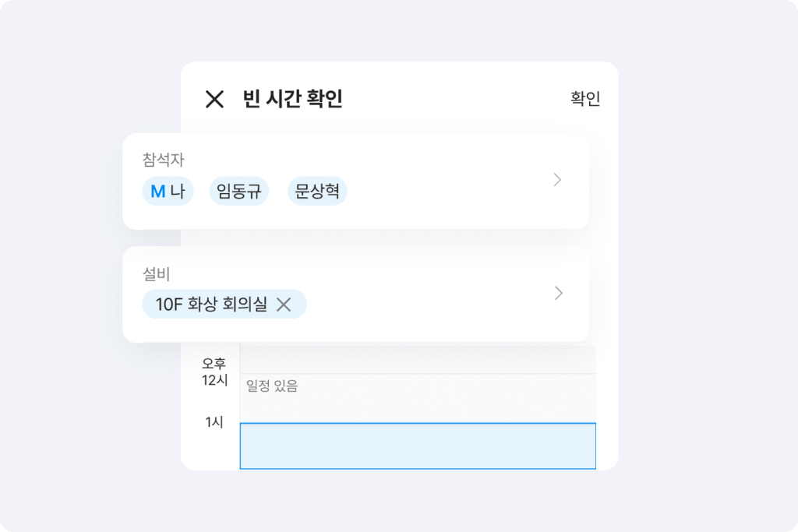Remove the 10F 화상 회의실 chip

click(x=284, y=305)
